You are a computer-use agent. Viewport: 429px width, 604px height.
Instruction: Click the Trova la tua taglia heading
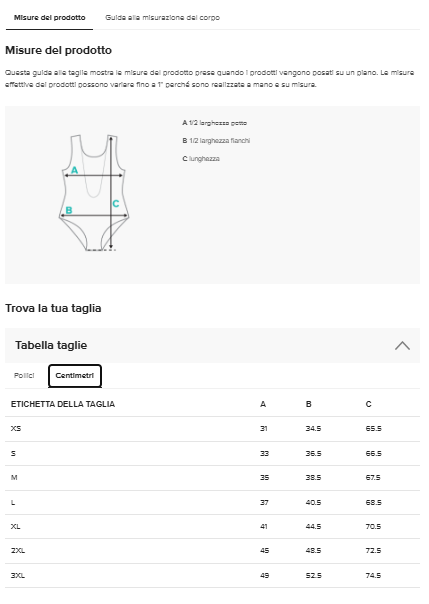53,309
